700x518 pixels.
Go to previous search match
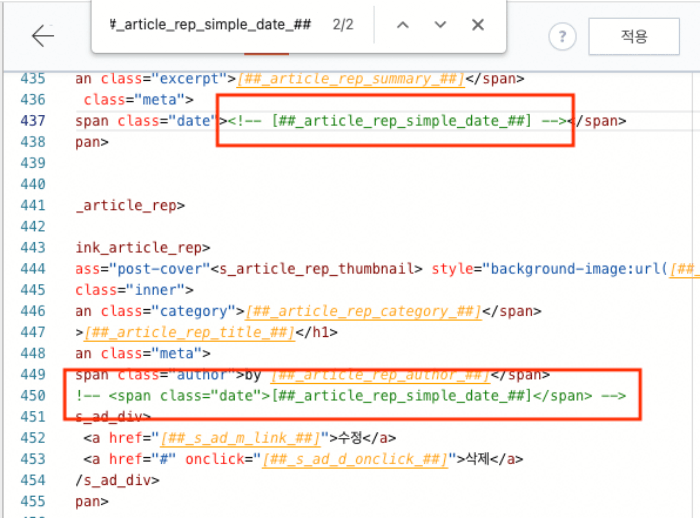(403, 25)
